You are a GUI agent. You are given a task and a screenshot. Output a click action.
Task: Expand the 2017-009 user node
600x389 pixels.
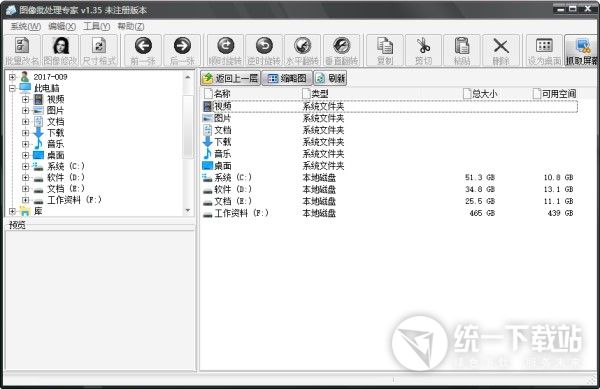tap(12, 77)
